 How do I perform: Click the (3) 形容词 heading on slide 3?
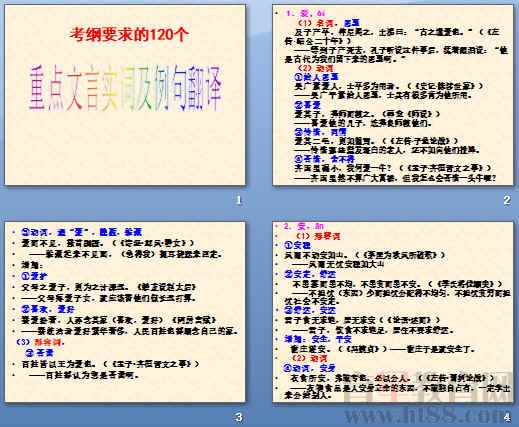[41, 342]
